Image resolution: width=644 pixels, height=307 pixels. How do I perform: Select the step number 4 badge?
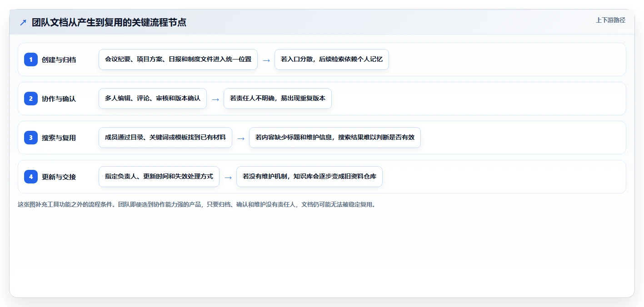(31, 177)
